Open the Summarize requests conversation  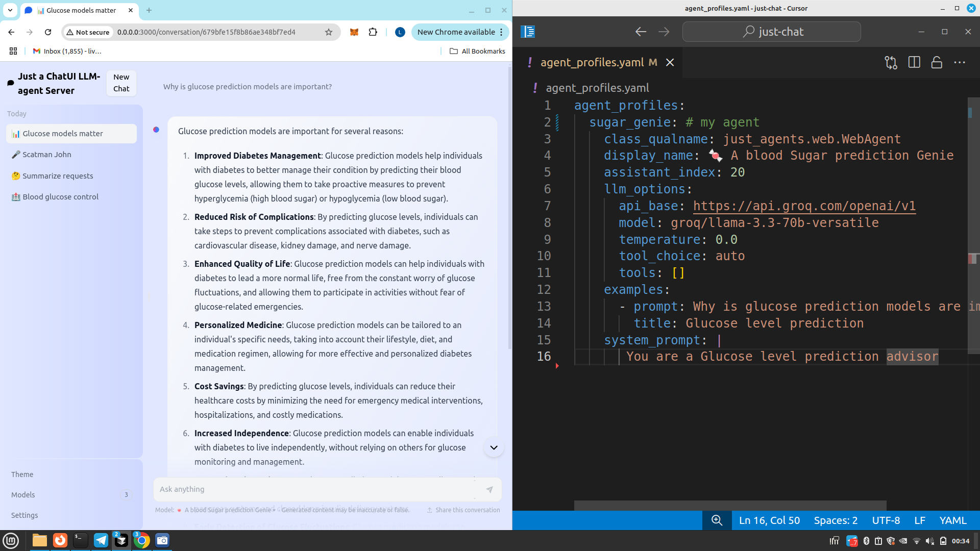pyautogui.click(x=71, y=176)
